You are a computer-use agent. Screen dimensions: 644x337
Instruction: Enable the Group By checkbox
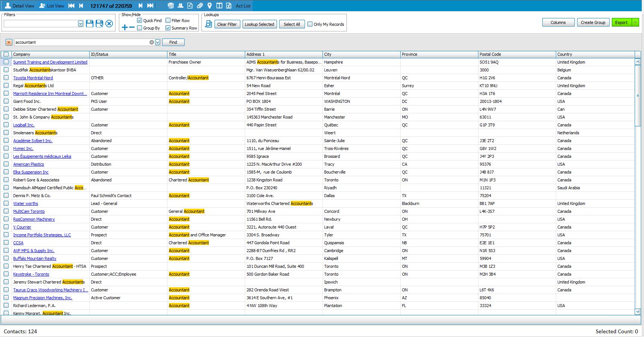pyautogui.click(x=139, y=28)
